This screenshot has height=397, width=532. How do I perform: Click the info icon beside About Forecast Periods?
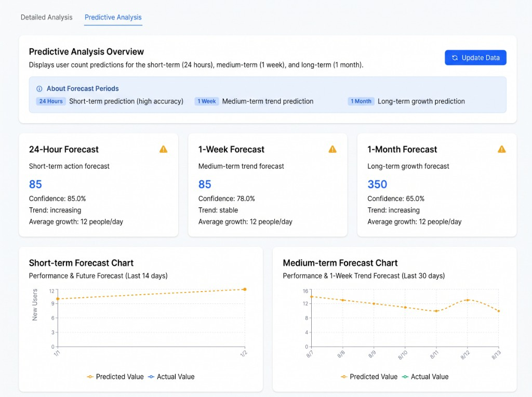[x=39, y=89]
